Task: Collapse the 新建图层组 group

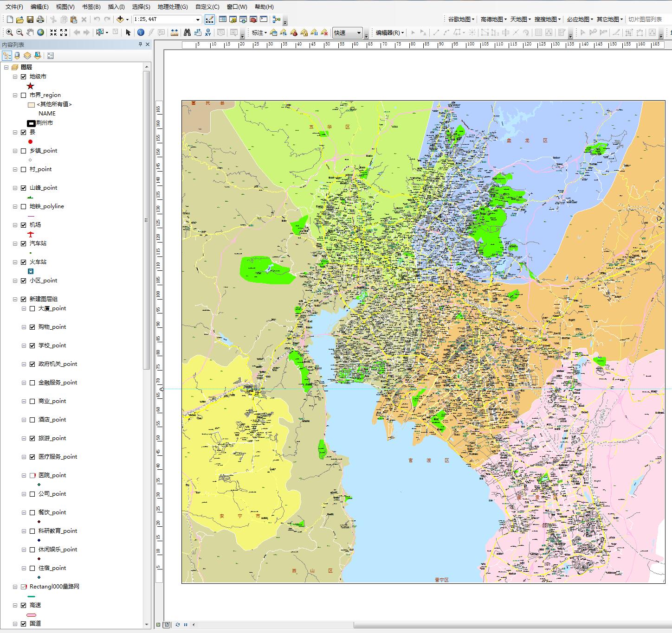Action: click(15, 299)
